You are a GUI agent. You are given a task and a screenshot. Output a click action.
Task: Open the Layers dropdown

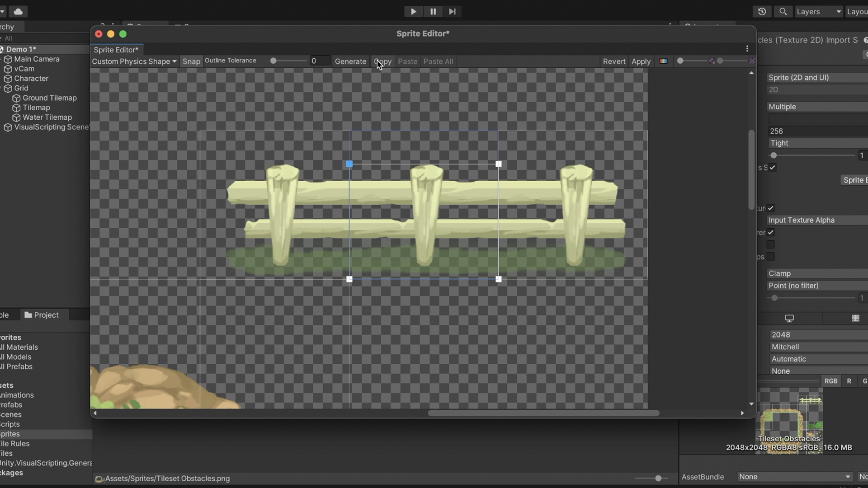pos(819,12)
